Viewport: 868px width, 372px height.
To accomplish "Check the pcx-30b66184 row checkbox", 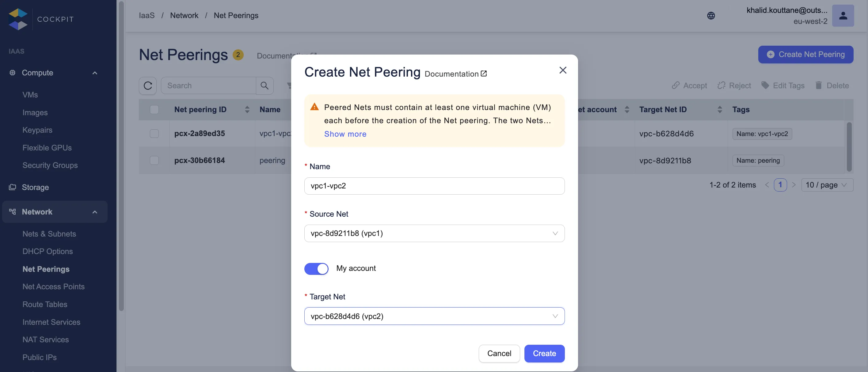I will click(x=154, y=160).
